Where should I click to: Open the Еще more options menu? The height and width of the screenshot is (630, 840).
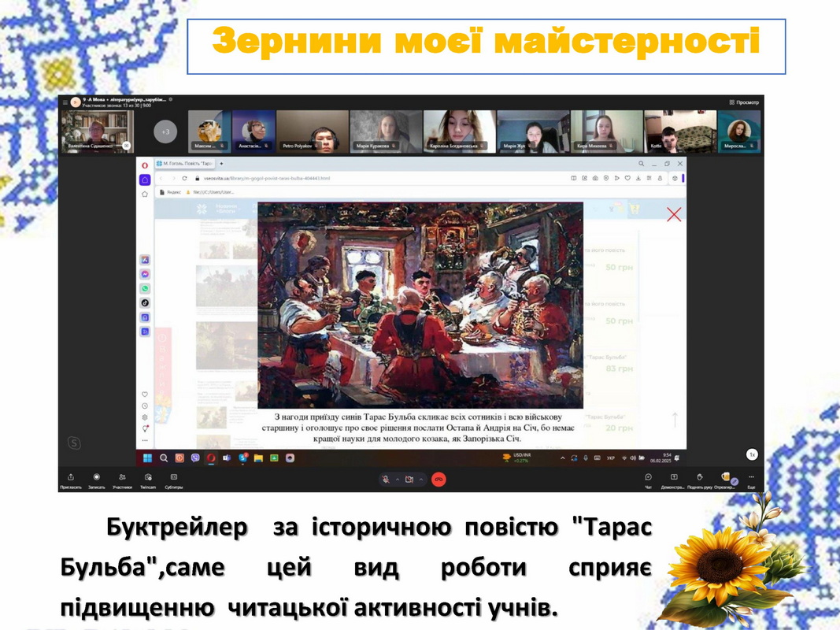coord(751,480)
